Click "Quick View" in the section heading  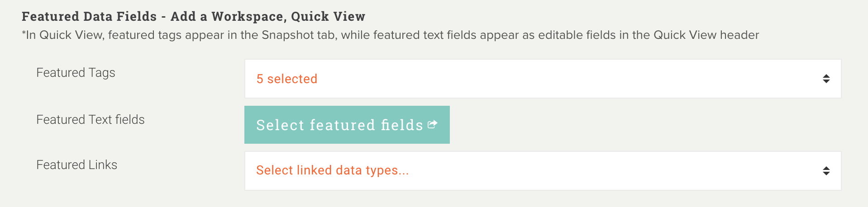pos(328,17)
